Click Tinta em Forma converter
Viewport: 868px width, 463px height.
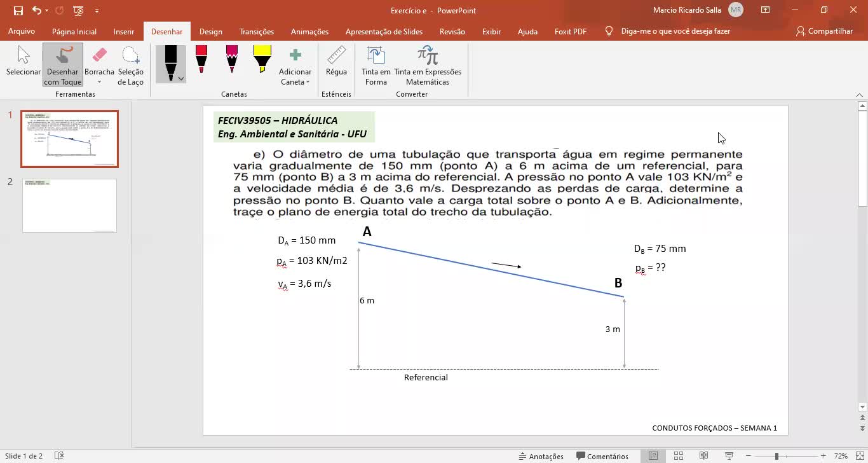click(376, 64)
